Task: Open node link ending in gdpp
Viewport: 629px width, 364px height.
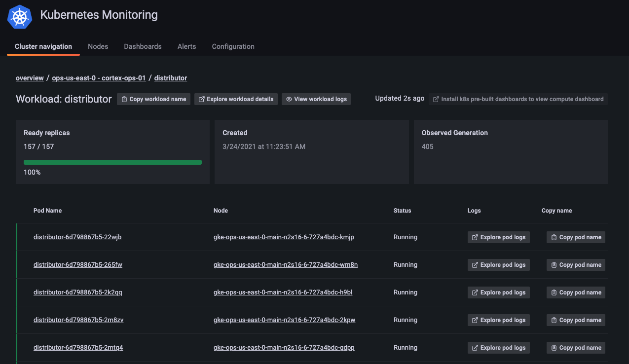Action: tap(284, 348)
